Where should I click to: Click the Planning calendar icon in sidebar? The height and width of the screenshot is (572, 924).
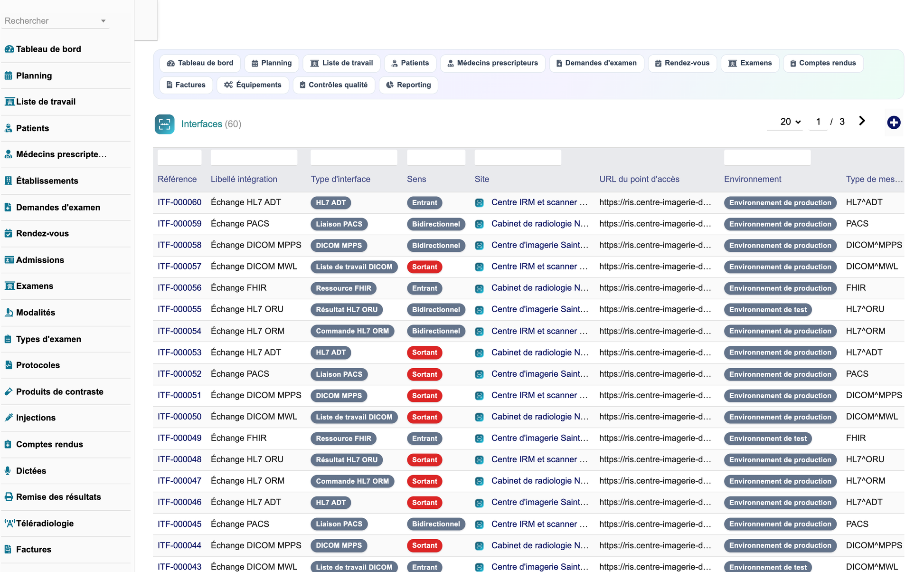pyautogui.click(x=9, y=76)
